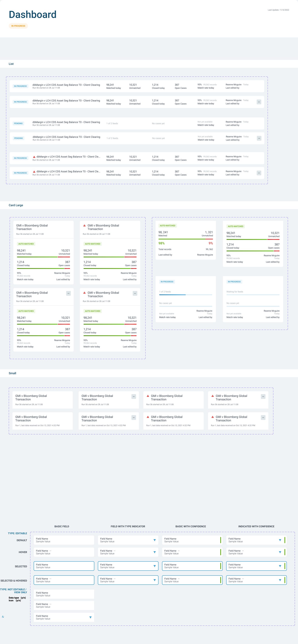Open options on unflagged small 'Run 56' card

134,397
